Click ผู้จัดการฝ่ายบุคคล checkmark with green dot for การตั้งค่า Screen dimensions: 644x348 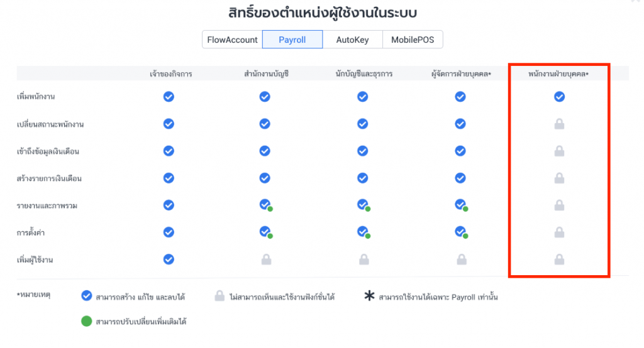pyautogui.click(x=461, y=232)
